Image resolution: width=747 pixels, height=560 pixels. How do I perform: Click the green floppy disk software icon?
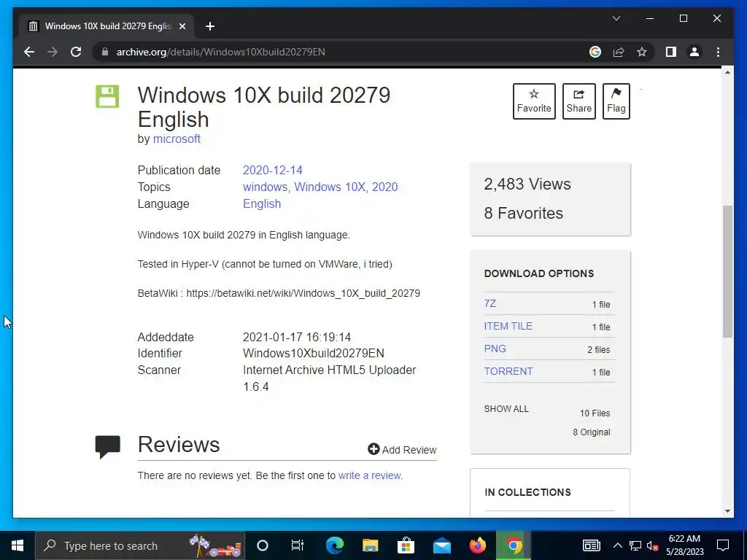click(x=107, y=97)
